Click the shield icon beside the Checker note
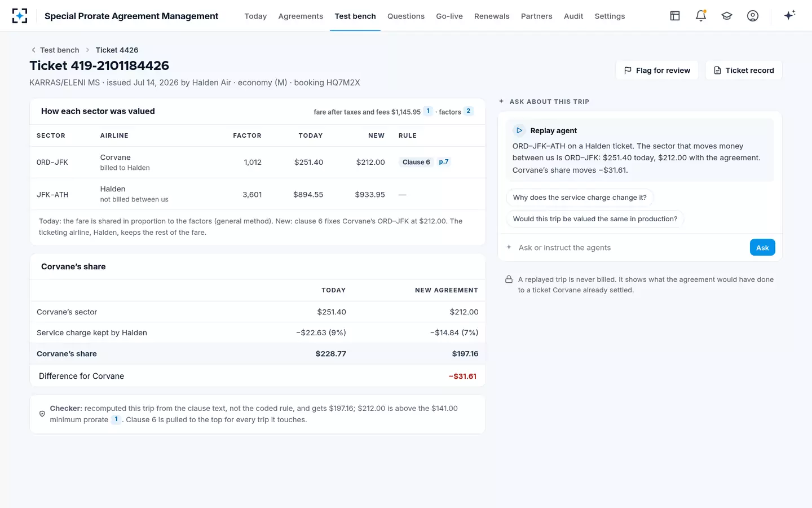 pos(42,414)
